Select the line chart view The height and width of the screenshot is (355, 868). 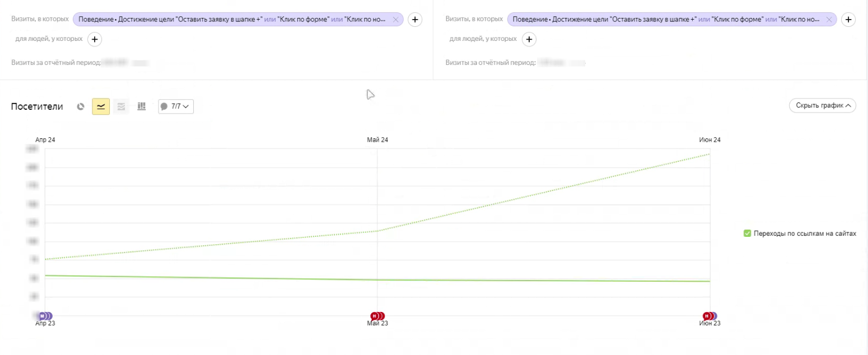101,106
